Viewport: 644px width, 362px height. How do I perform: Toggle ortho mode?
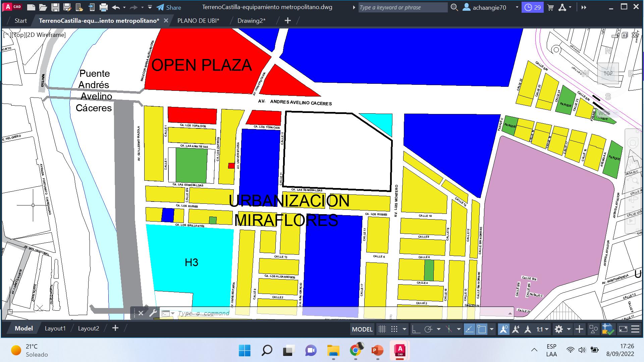pos(416,329)
